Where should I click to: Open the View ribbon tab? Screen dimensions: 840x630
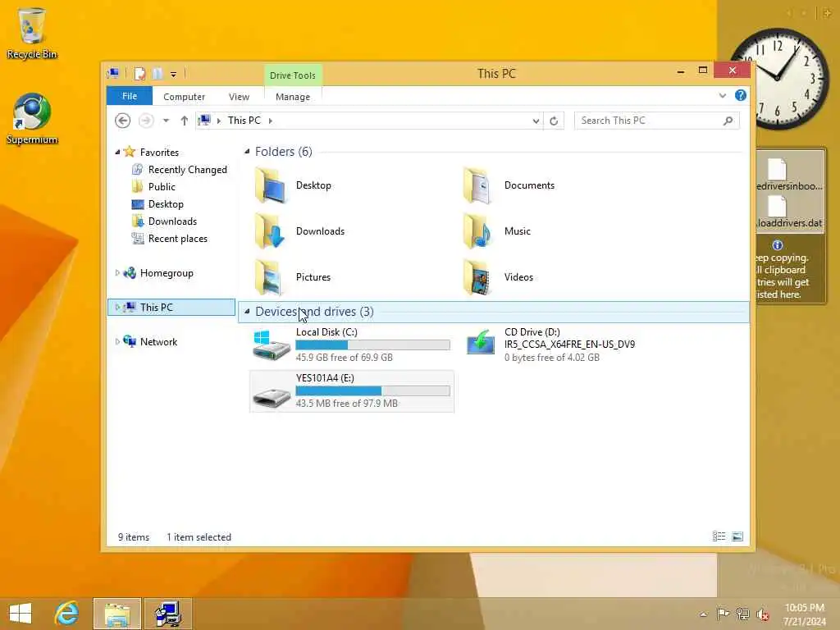[x=239, y=97]
